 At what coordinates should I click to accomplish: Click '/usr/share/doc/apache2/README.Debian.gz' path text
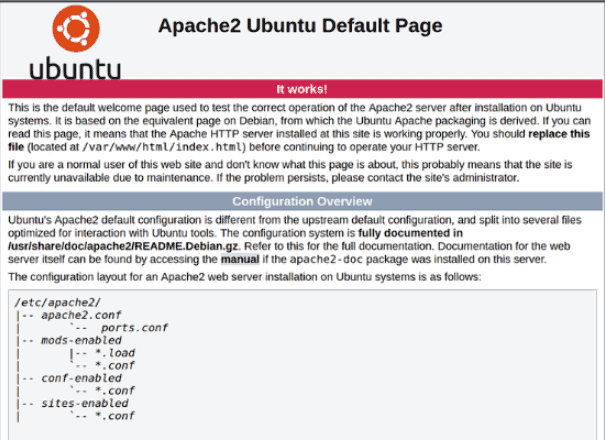123,246
